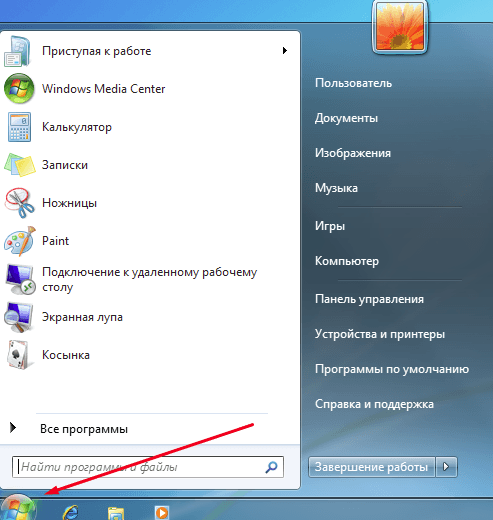Click the Приступая к работе label
This screenshot has width=493, height=520.
[x=96, y=51]
